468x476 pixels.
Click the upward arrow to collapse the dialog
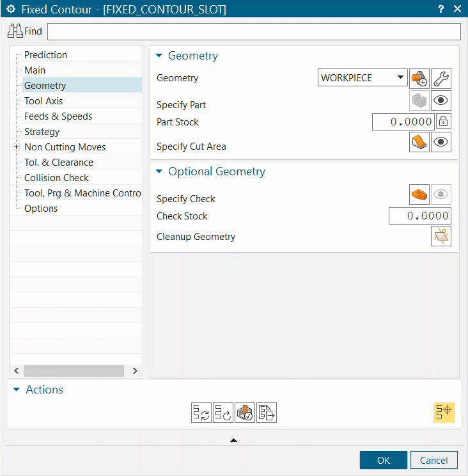[x=233, y=440]
